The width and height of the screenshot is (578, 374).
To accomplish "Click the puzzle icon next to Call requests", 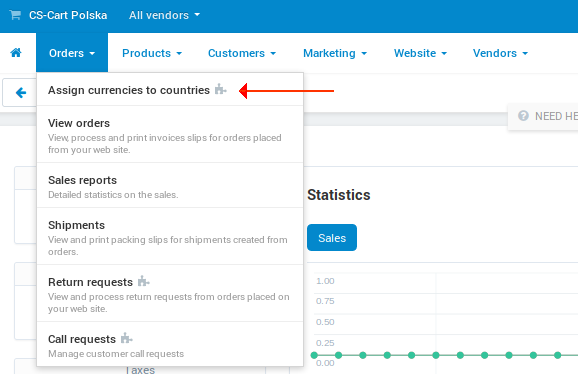I will pos(126,338).
